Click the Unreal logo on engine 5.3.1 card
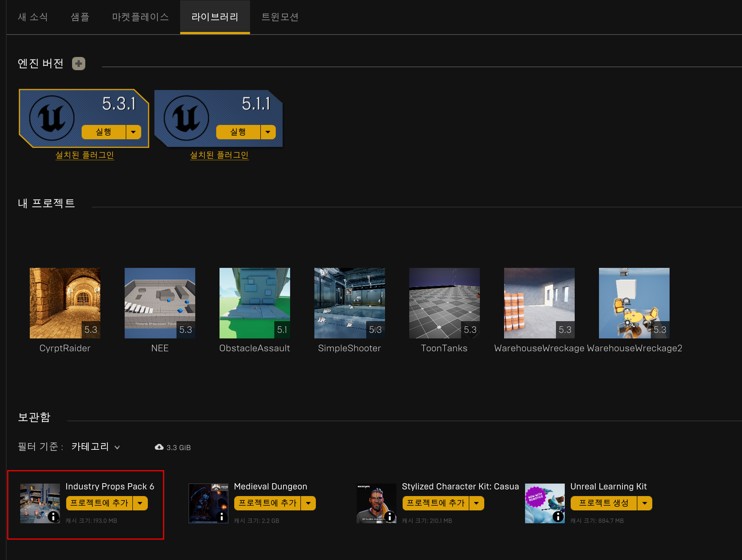Image resolution: width=742 pixels, height=560 pixels. point(52,118)
